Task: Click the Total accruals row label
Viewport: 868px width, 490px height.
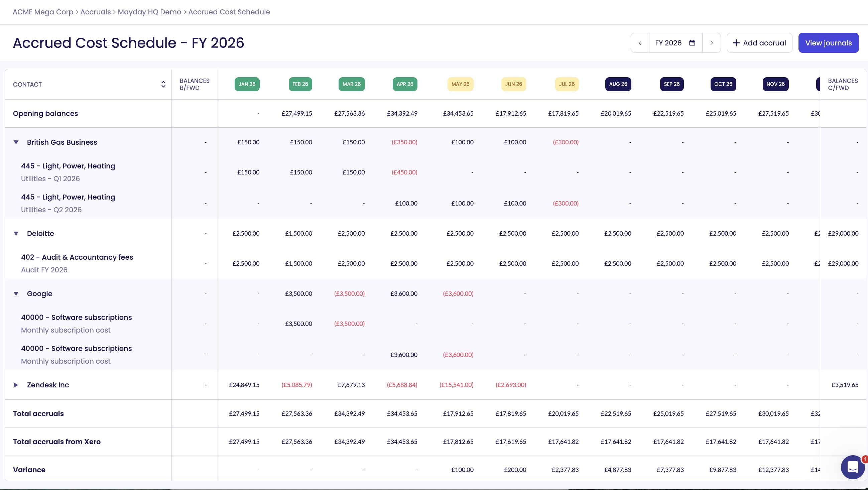Action: tap(38, 414)
